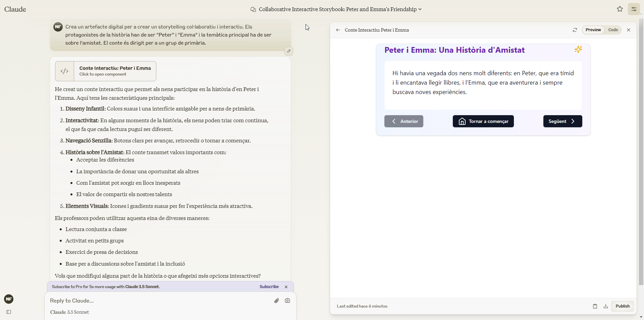Screen dimensions: 644x320
Task: Attach a file with paperclip icon
Action: coord(276,301)
